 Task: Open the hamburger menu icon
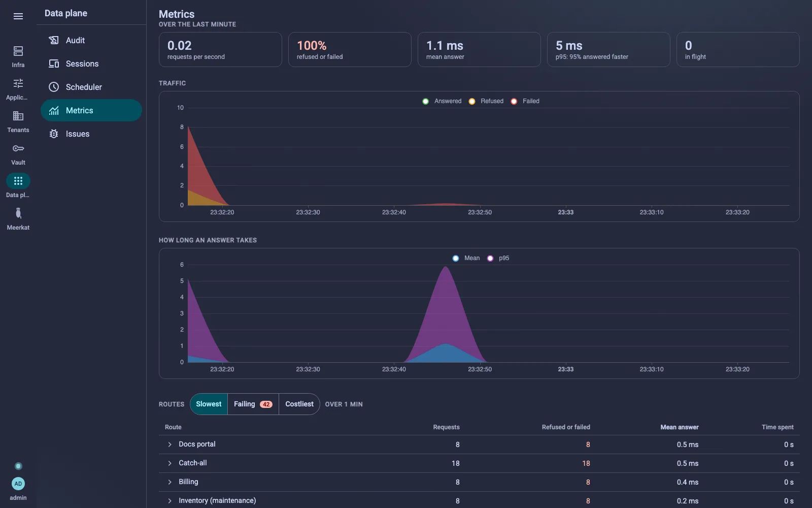coord(18,16)
